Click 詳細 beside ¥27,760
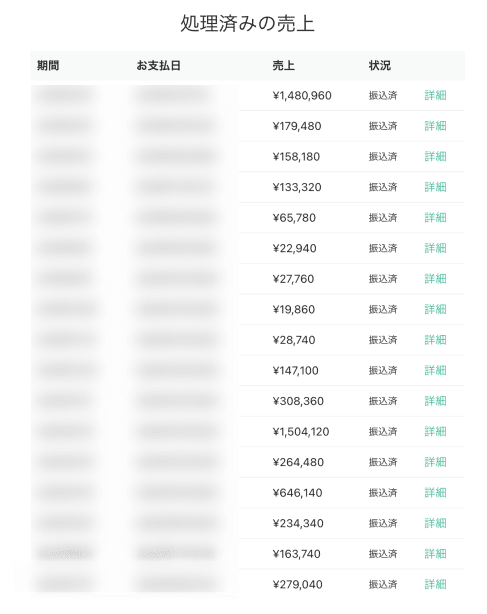Screen dimensions: 487x614 (435, 279)
